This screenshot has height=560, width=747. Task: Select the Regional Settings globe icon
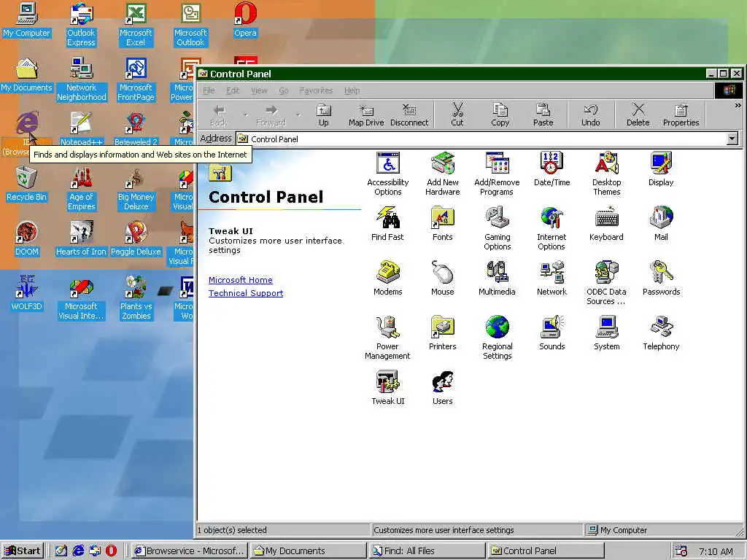pos(497,338)
